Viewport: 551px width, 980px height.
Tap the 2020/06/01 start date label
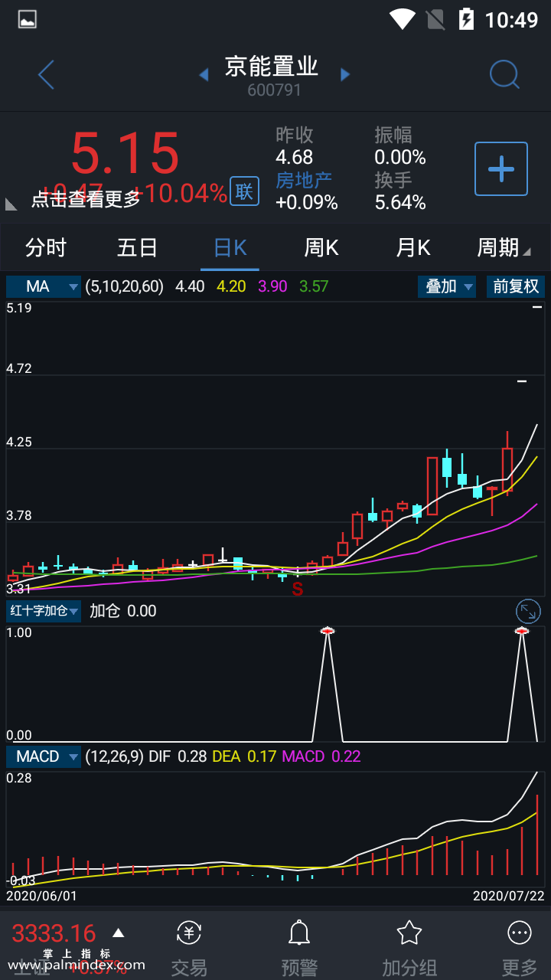[x=42, y=895]
